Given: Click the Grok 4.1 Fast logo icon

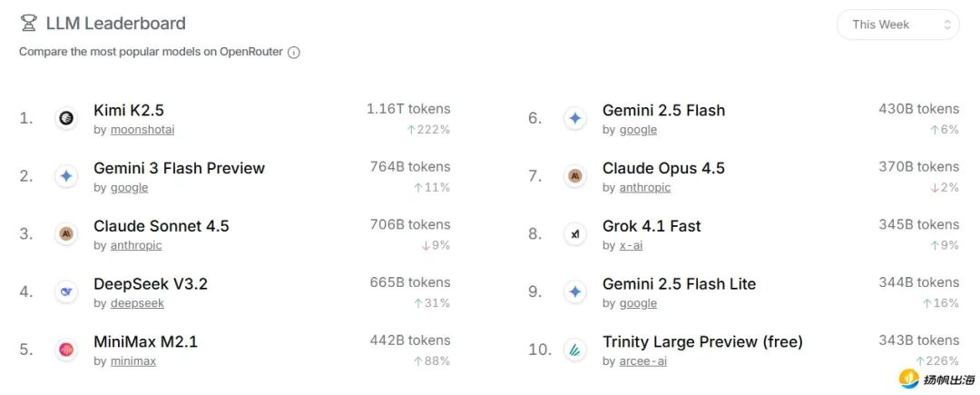Looking at the screenshot, I should tap(574, 233).
